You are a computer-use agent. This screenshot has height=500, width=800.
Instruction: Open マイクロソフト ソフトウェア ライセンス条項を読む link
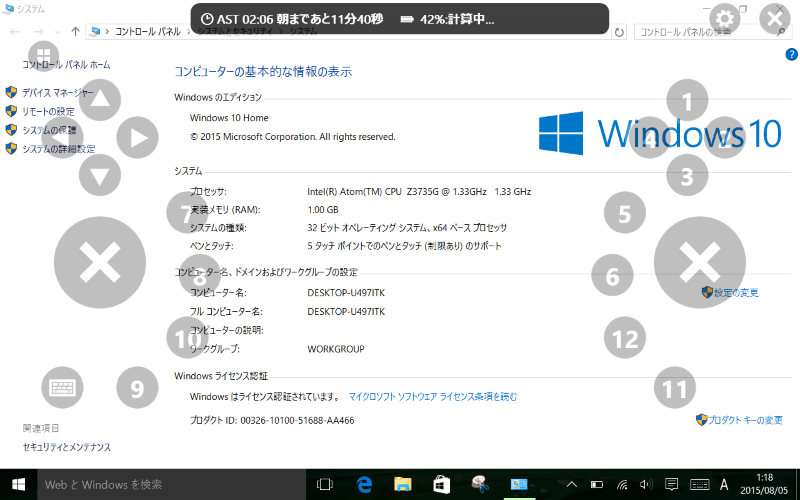click(x=433, y=396)
